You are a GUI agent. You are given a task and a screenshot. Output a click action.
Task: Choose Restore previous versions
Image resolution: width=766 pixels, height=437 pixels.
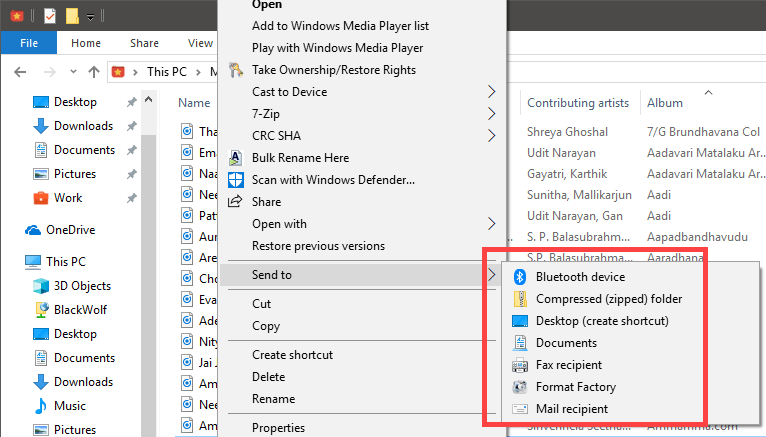pos(318,246)
